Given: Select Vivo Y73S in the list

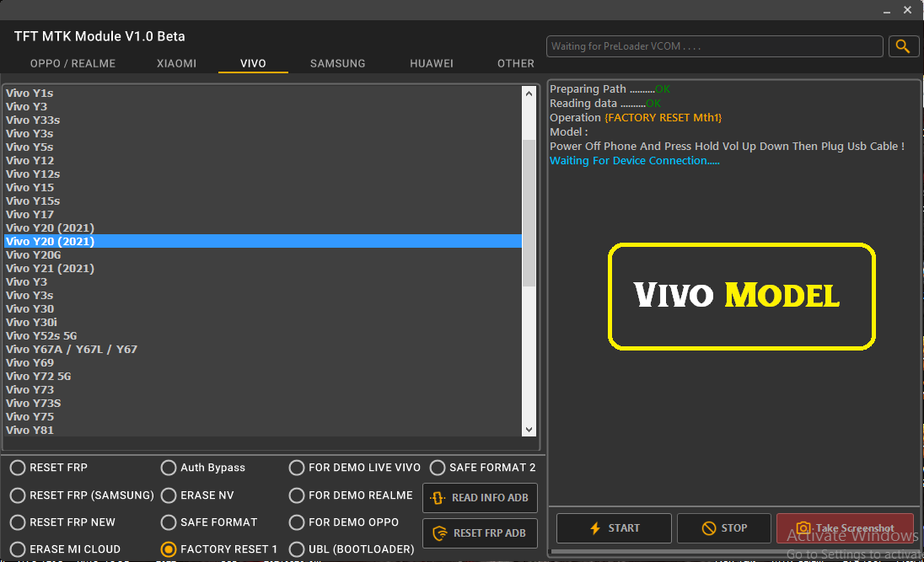Looking at the screenshot, I should coord(263,404).
